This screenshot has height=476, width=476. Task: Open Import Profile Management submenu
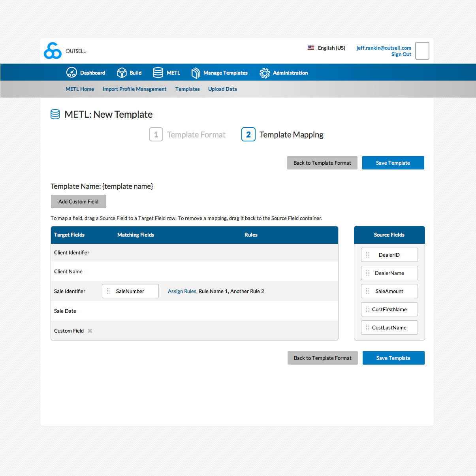coord(134,89)
